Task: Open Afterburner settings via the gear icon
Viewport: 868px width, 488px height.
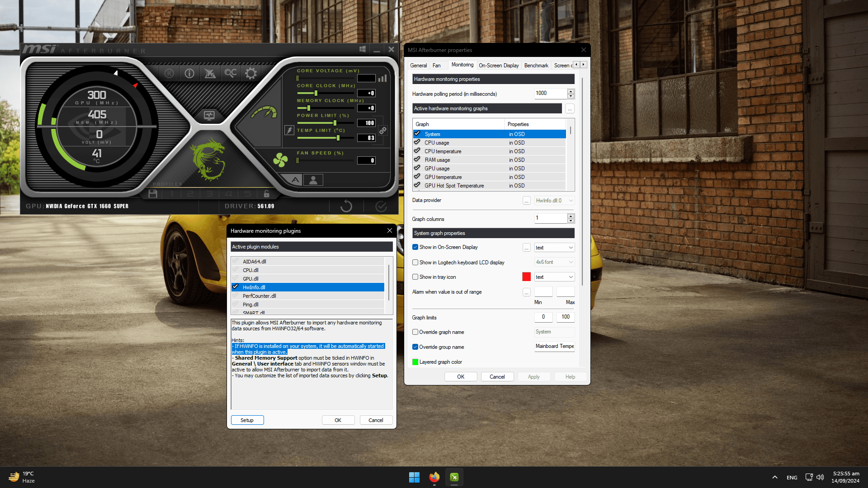Action: click(x=251, y=73)
